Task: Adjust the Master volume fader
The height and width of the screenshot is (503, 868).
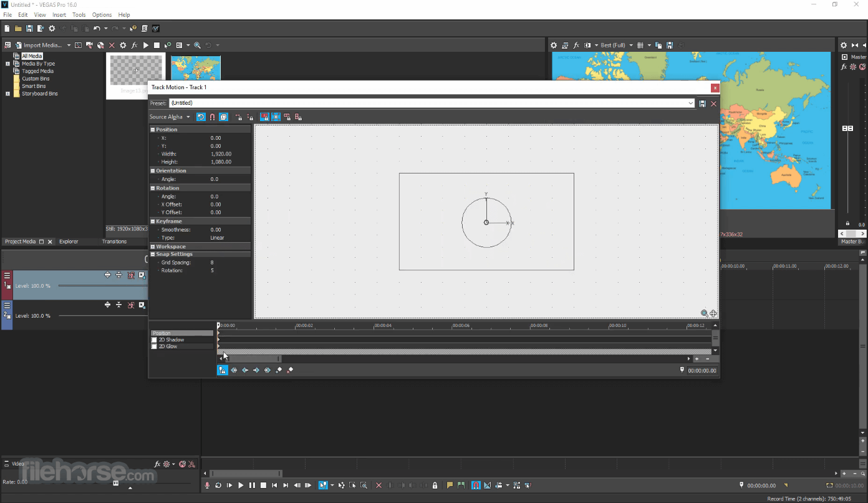Action: (x=847, y=129)
